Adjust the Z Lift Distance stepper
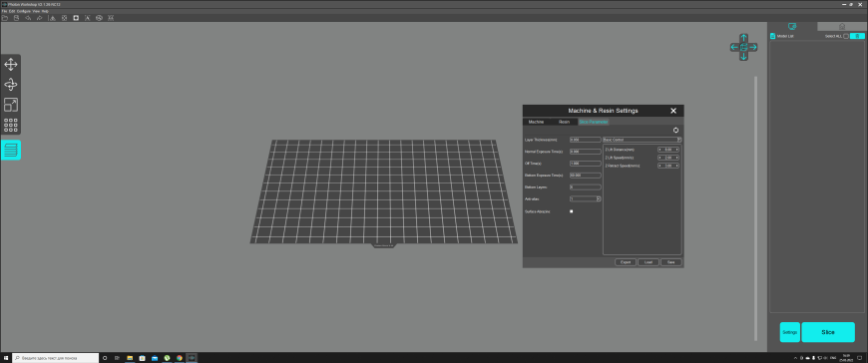This screenshot has height=363, width=868. (x=668, y=150)
